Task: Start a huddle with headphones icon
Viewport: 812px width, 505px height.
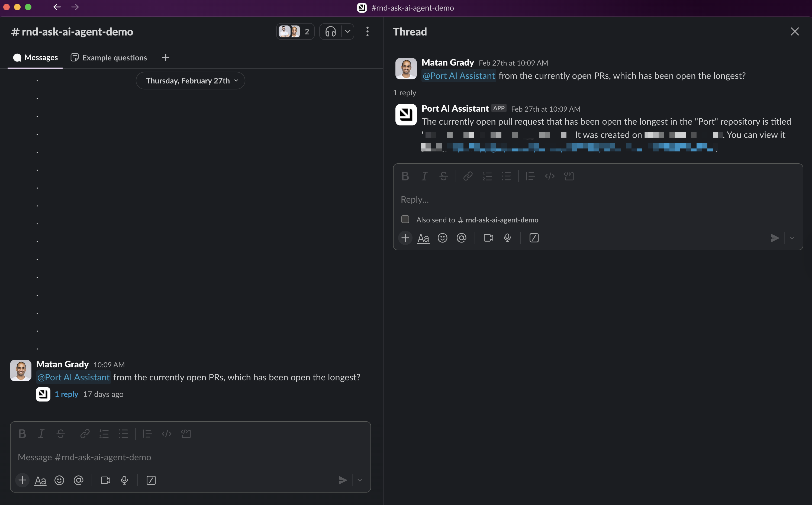Action: point(330,32)
